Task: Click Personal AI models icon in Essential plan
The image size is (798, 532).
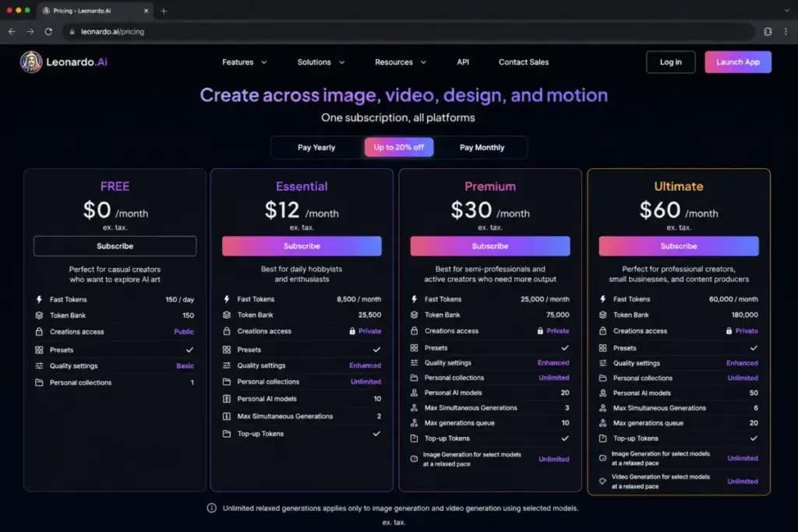Action: pos(227,399)
